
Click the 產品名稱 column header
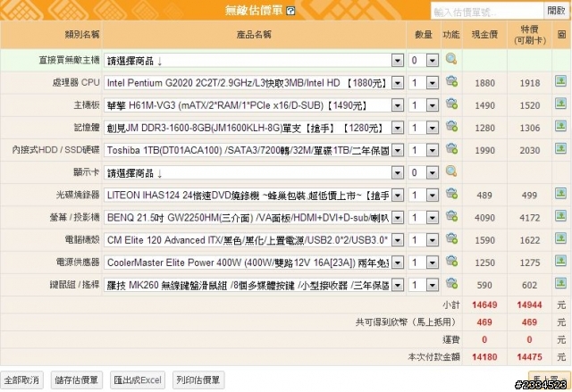[x=254, y=35]
